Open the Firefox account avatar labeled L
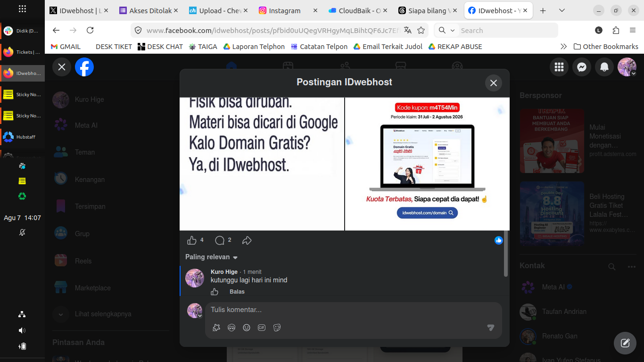Screen dimensions: 644x362 coord(599,30)
